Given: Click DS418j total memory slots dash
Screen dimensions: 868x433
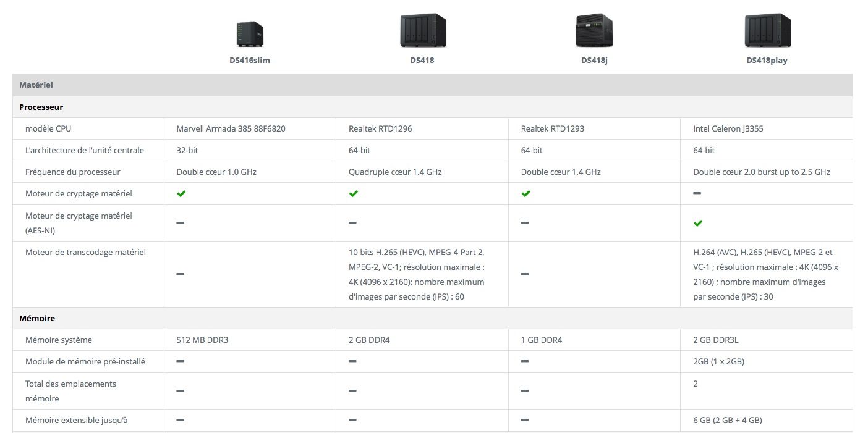Looking at the screenshot, I should [x=525, y=391].
